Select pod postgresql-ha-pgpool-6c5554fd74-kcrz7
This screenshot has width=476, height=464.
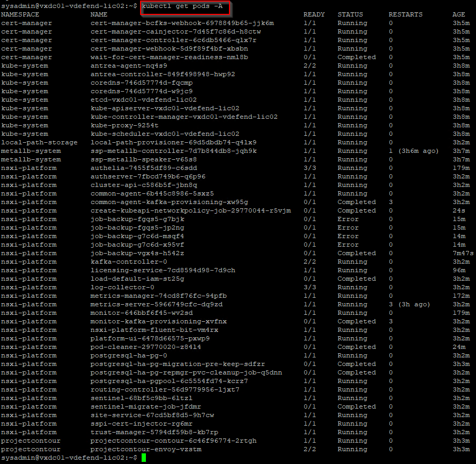169,381
